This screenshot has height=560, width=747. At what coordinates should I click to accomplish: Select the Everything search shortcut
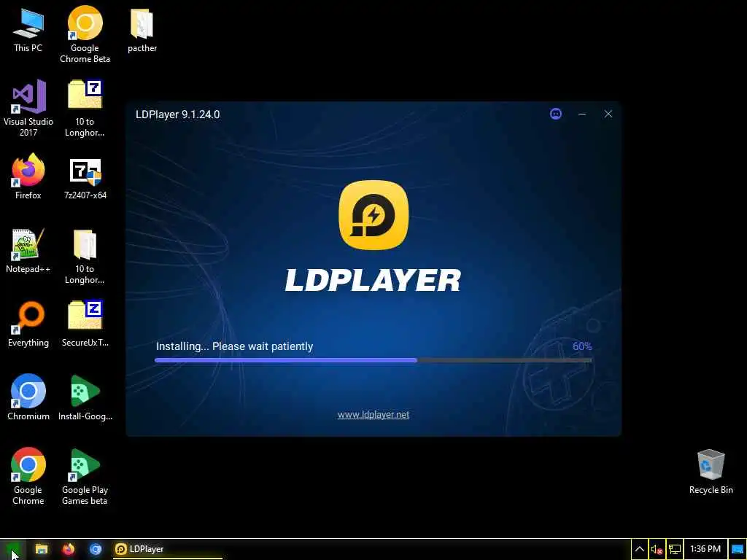(28, 324)
